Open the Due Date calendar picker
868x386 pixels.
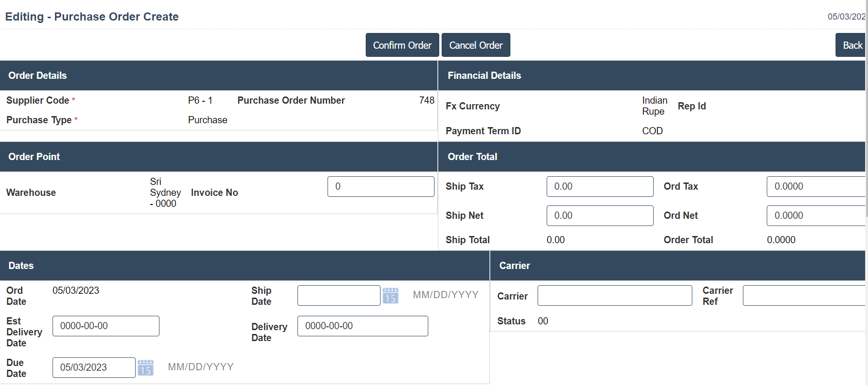coord(146,368)
